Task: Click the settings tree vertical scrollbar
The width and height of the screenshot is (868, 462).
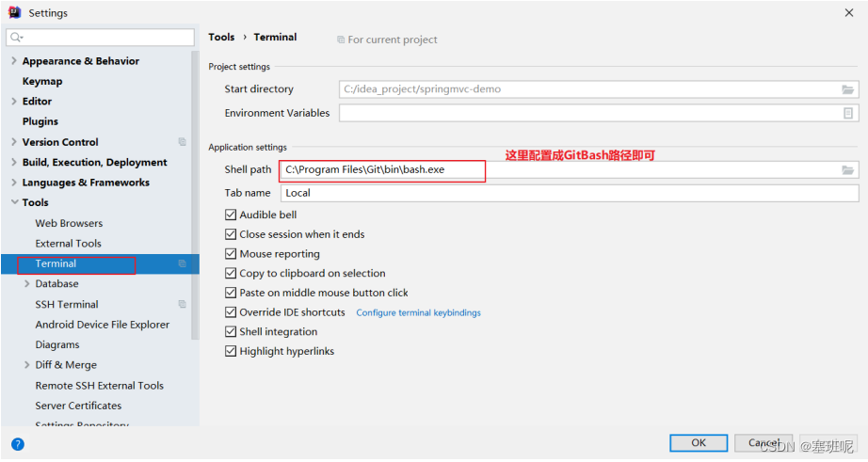Action: point(195,195)
